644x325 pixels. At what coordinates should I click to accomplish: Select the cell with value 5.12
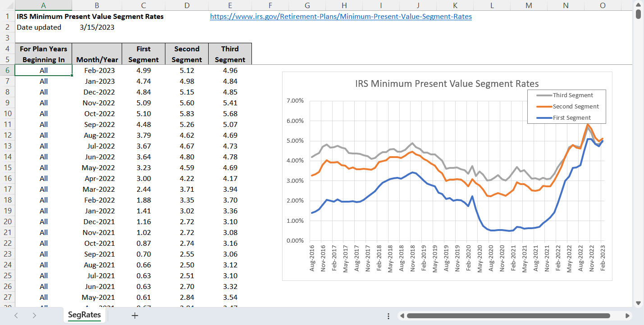tap(187, 71)
